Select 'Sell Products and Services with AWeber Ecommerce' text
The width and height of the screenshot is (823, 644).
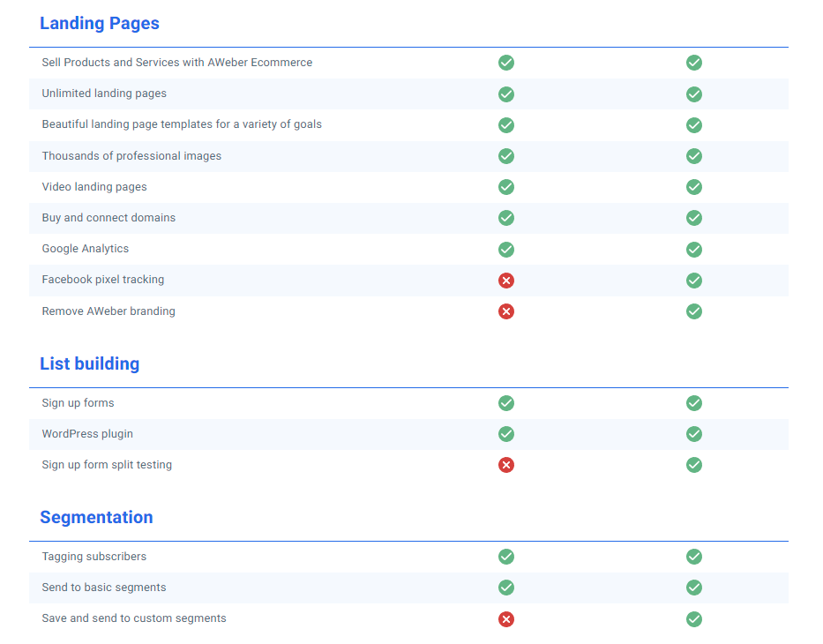pos(177,63)
